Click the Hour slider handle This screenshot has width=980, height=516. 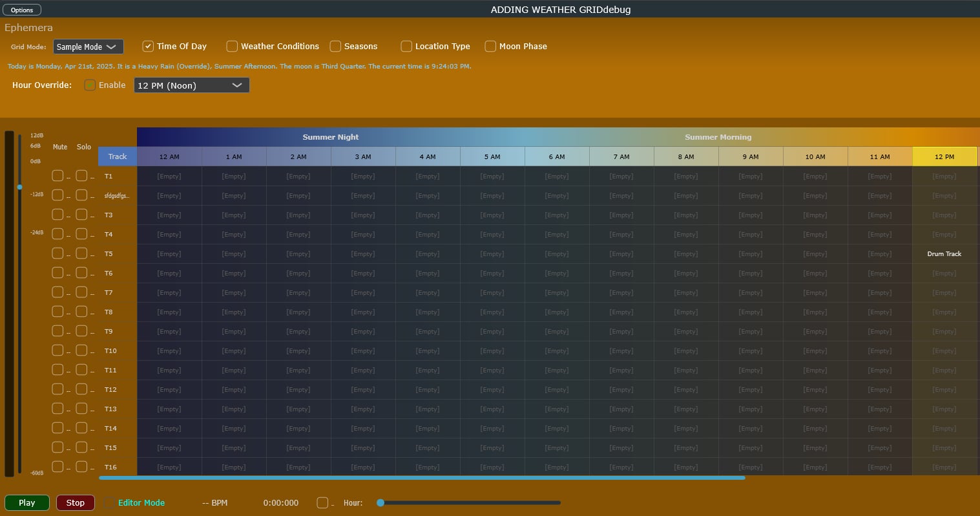click(x=381, y=502)
